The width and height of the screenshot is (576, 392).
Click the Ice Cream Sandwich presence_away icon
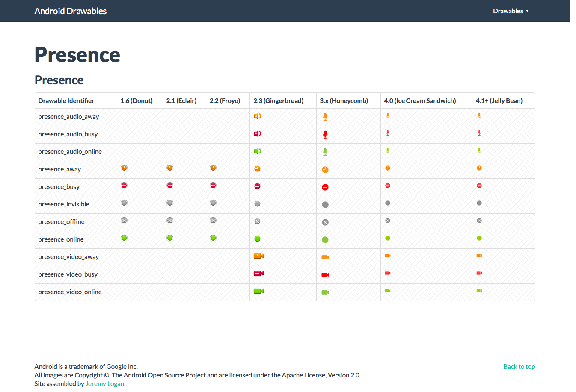(388, 168)
